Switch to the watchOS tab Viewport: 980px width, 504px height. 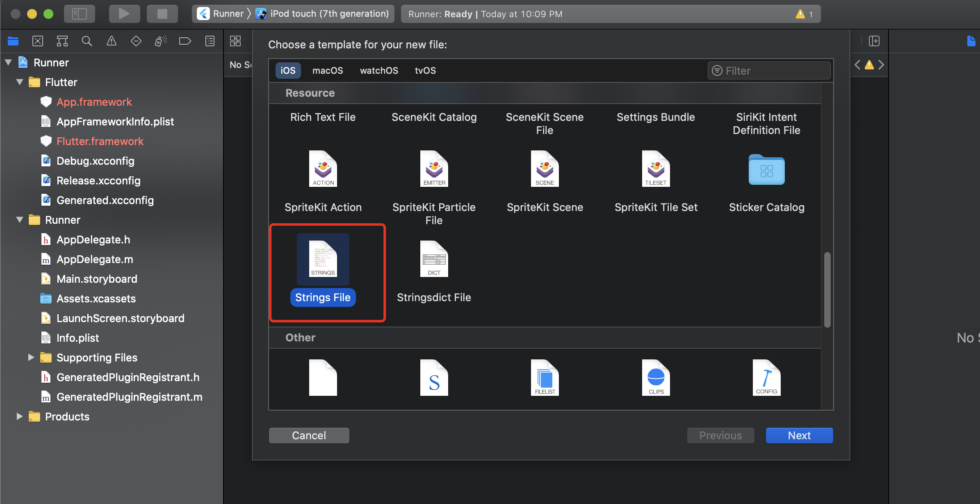pos(379,70)
